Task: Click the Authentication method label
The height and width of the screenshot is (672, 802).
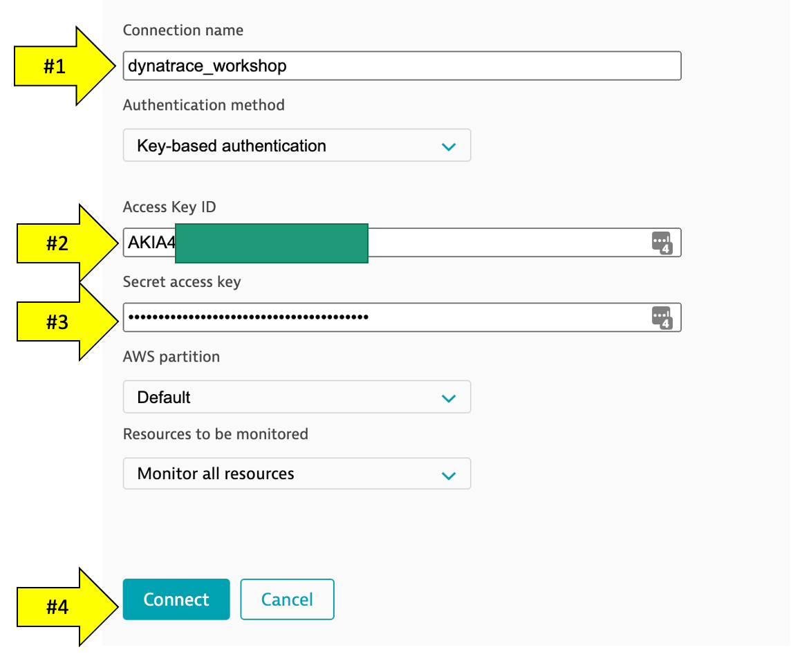Action: pyautogui.click(x=203, y=105)
